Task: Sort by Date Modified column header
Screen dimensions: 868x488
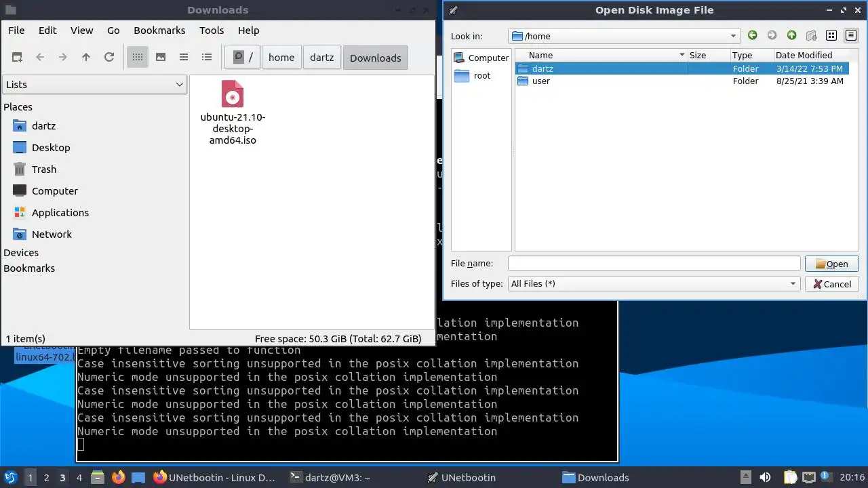Action: [812, 56]
